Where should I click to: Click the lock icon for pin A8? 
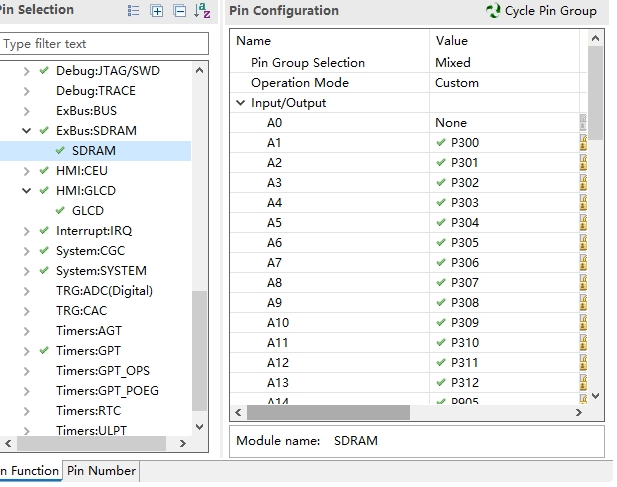(x=583, y=283)
